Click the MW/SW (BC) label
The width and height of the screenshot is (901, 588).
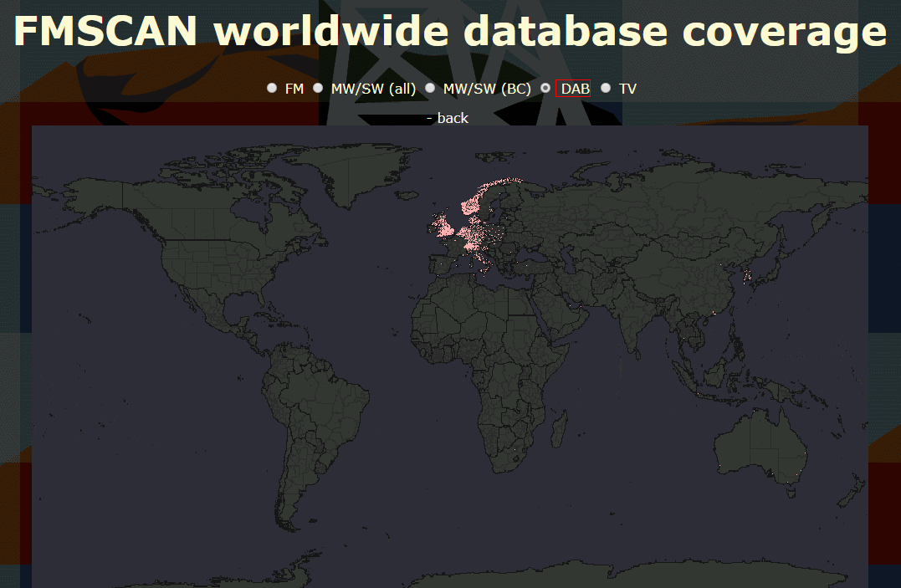[x=487, y=89]
